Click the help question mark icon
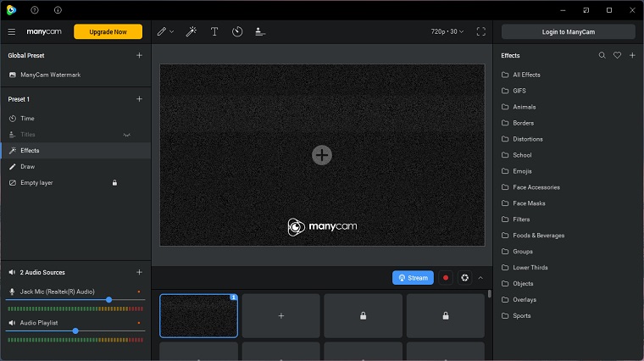This screenshot has width=644, height=361. [35, 10]
